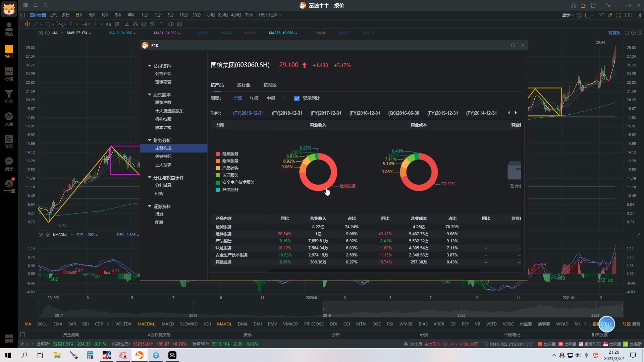Open the 1天:1分K period dropdown
Image resolution: width=644 pixels, height=362 pixels.
270,15
